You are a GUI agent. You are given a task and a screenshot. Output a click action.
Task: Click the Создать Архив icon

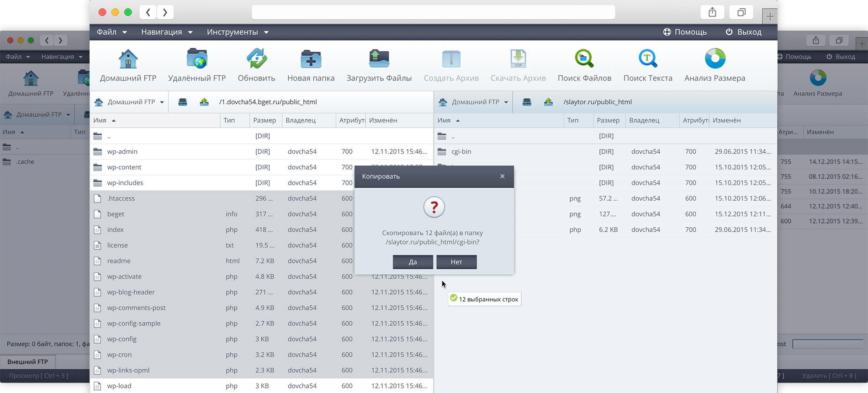451,59
